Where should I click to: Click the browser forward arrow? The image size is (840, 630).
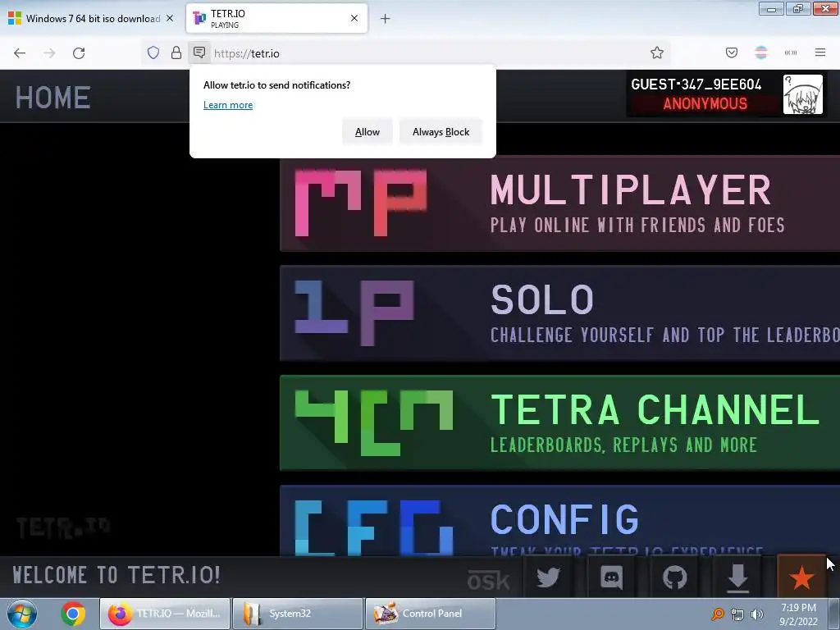pos(49,53)
